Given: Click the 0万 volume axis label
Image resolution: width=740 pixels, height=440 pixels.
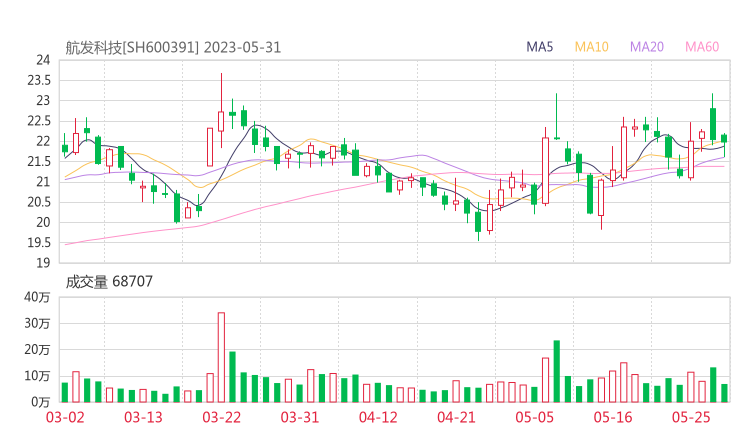Looking at the screenshot, I should (x=41, y=402).
